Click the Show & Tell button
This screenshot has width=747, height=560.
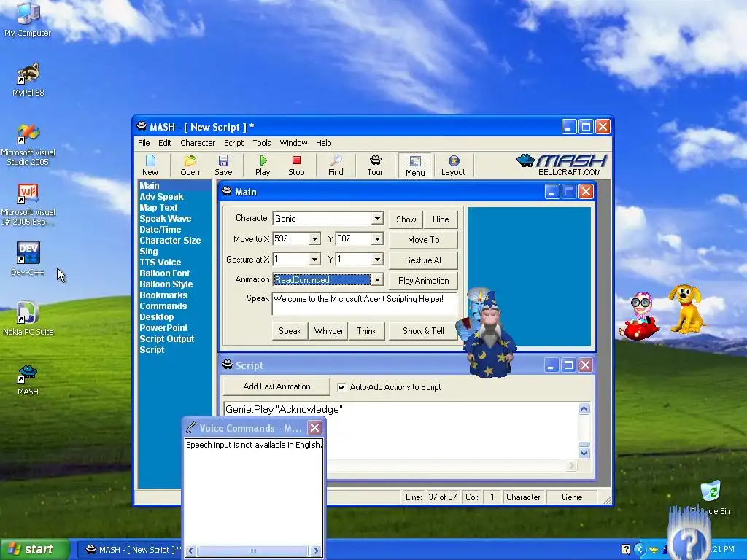pyautogui.click(x=423, y=331)
